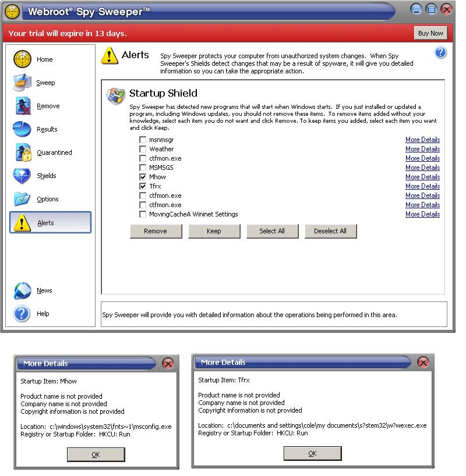Screen dimensions: 466x476
Task: Click the Startup Shield heading
Action: 163,93
